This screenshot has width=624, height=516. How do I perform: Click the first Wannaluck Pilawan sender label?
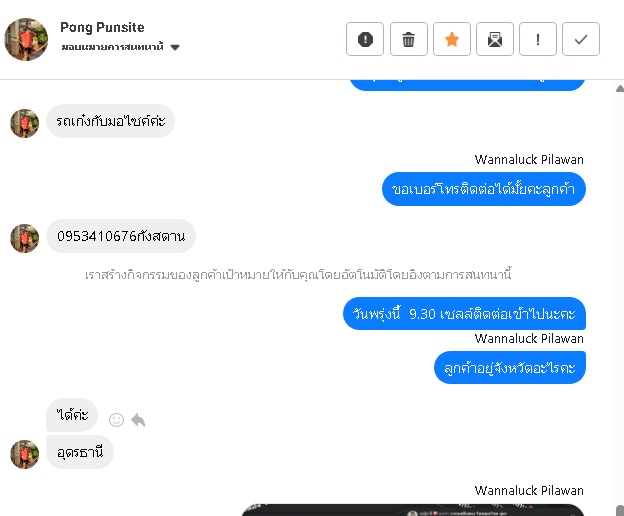pyautogui.click(x=529, y=160)
